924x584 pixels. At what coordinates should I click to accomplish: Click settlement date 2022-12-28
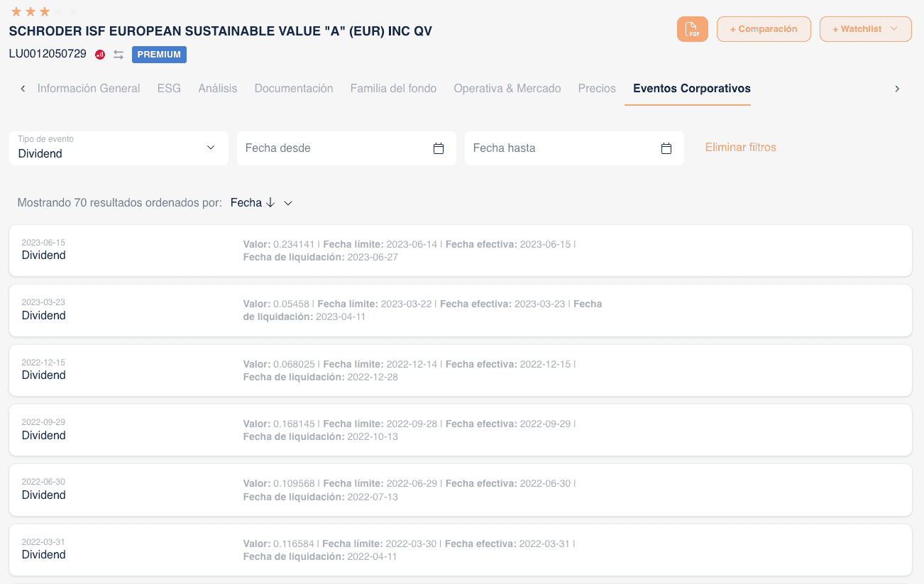(373, 377)
